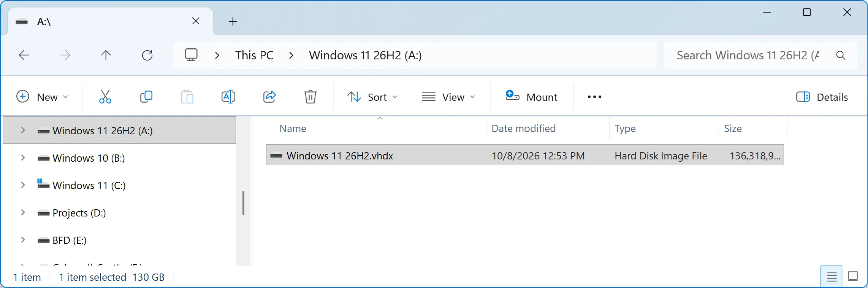Expand Windows 10 (B:) tree node
Screen dimensions: 868x288
23,158
